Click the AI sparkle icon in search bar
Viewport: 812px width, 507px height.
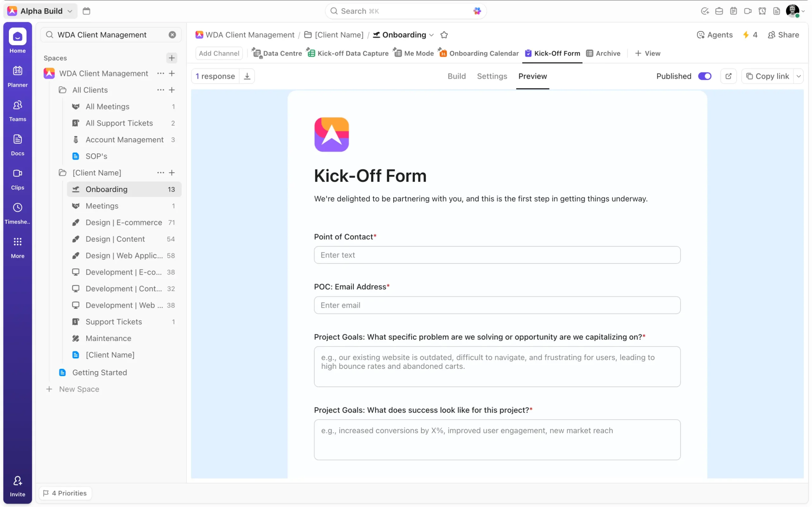pyautogui.click(x=477, y=11)
